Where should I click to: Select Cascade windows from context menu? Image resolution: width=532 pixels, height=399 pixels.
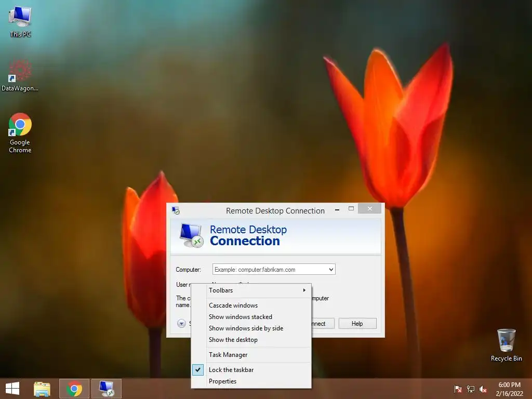tap(251, 305)
